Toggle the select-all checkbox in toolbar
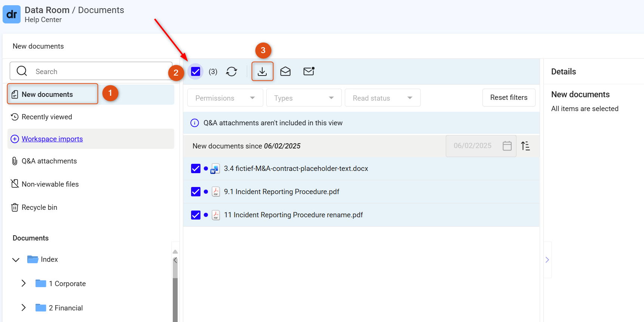 click(x=196, y=71)
